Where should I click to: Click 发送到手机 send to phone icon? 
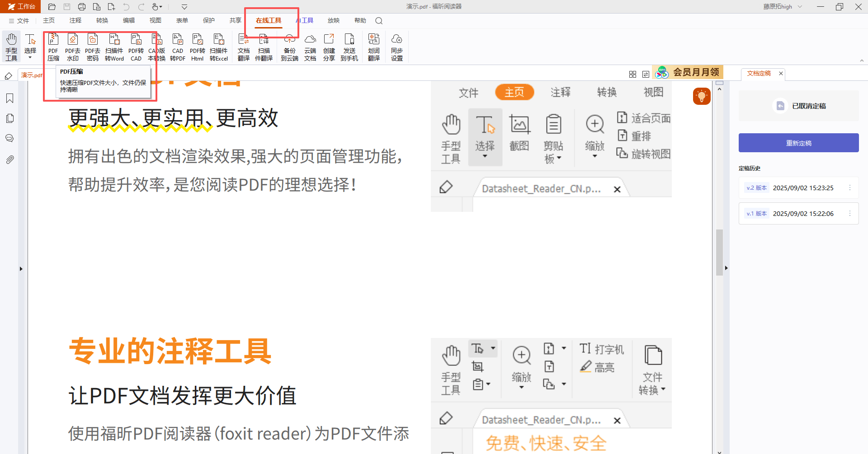point(349,47)
